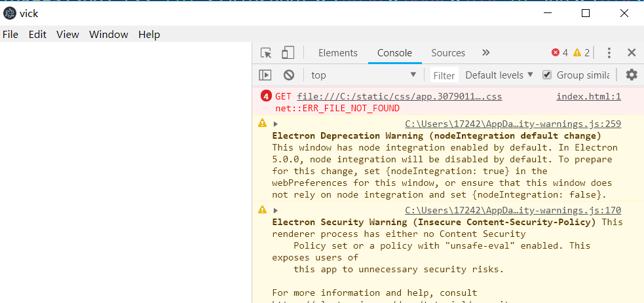
Task: Click the yellow warning count indicator
Action: coord(581,52)
